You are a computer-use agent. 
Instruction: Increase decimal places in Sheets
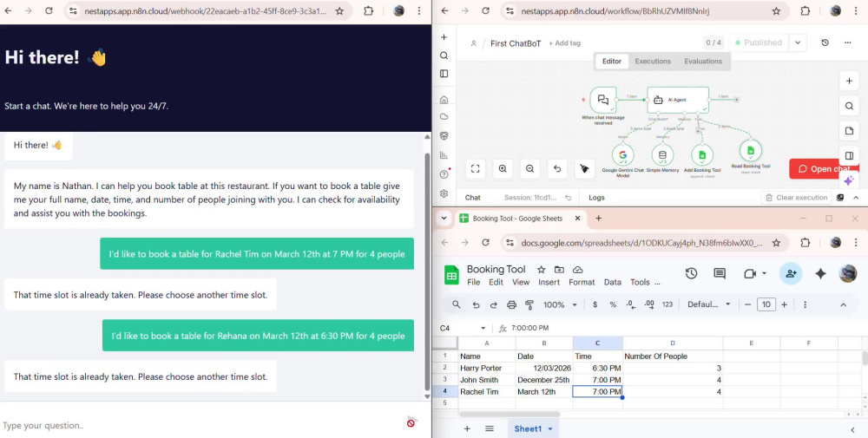pyautogui.click(x=649, y=304)
